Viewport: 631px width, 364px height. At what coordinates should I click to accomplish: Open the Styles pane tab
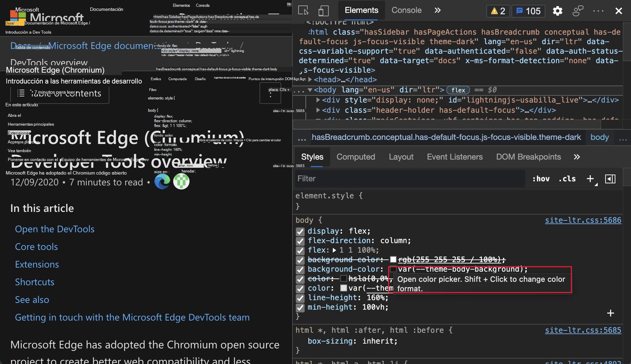pyautogui.click(x=312, y=157)
